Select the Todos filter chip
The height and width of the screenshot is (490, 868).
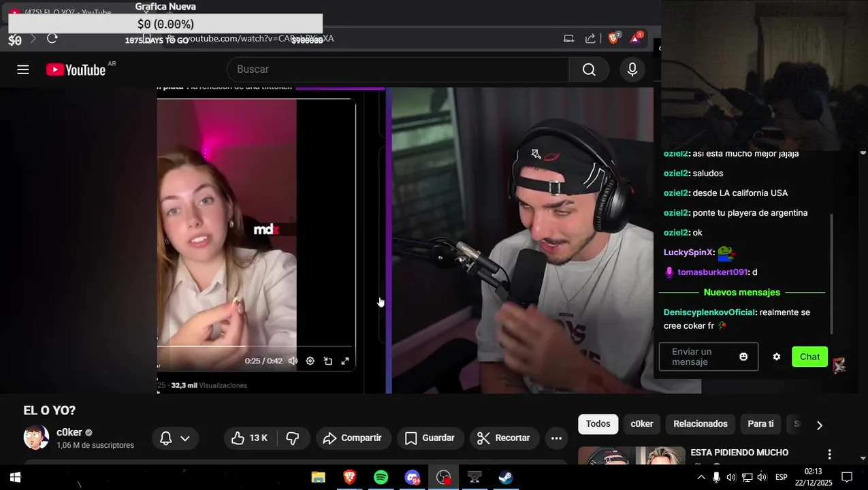click(x=598, y=424)
